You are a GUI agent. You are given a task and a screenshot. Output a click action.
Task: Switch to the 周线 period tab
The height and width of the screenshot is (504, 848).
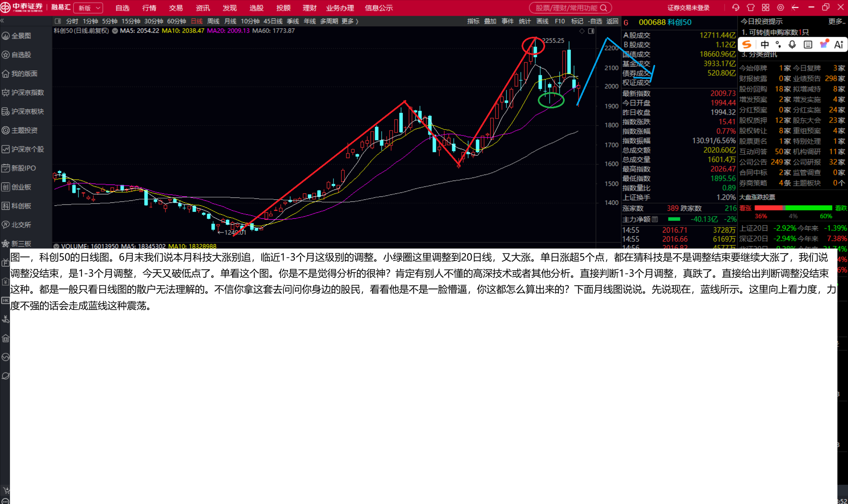[x=213, y=21]
